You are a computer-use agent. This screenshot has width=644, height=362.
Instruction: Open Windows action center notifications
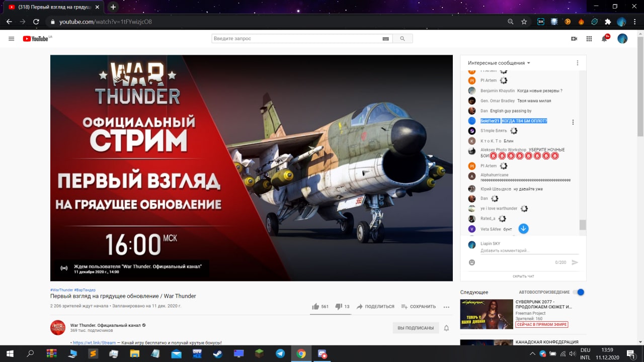click(x=630, y=353)
